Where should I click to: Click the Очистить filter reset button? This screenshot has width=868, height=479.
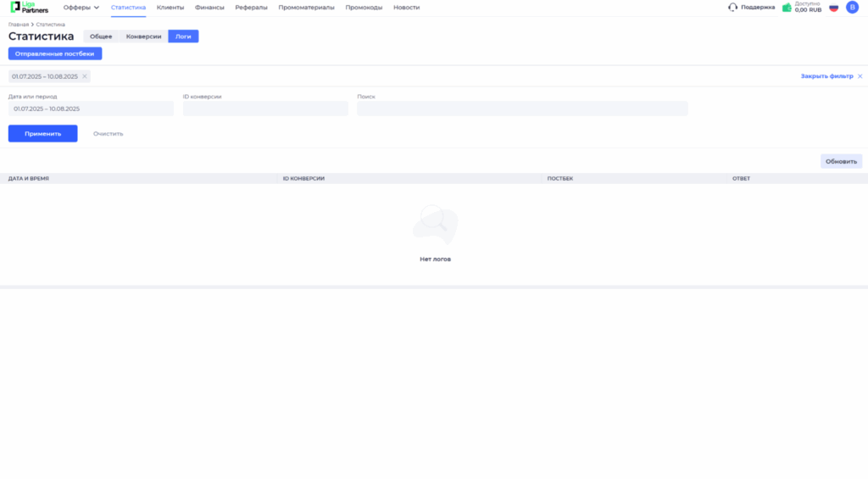click(x=108, y=134)
